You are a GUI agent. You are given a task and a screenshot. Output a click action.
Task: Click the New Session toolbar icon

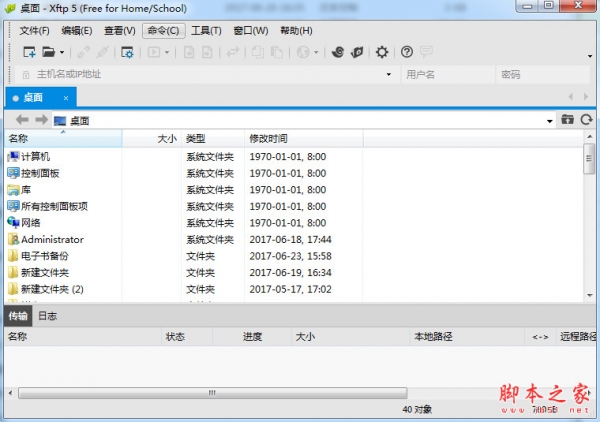pyautogui.click(x=29, y=52)
